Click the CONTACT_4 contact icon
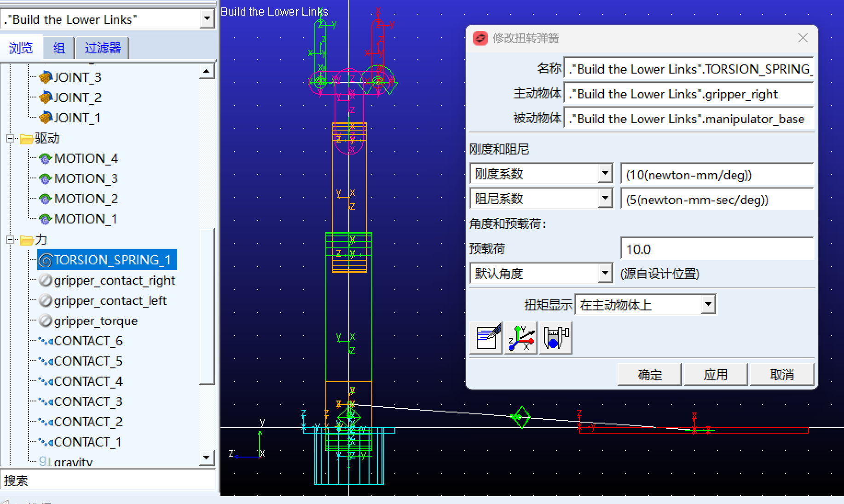 pyautogui.click(x=46, y=382)
